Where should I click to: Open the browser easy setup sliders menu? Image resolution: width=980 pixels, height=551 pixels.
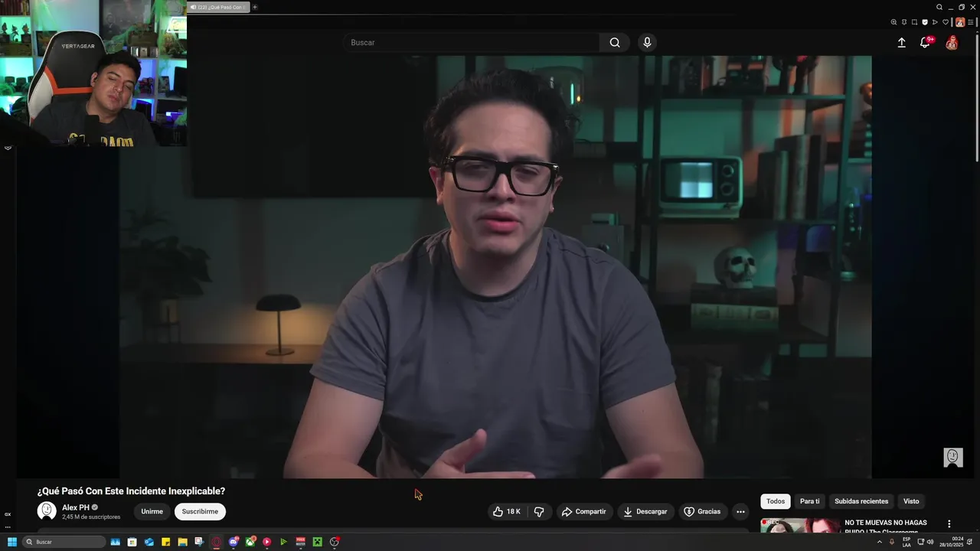(971, 22)
